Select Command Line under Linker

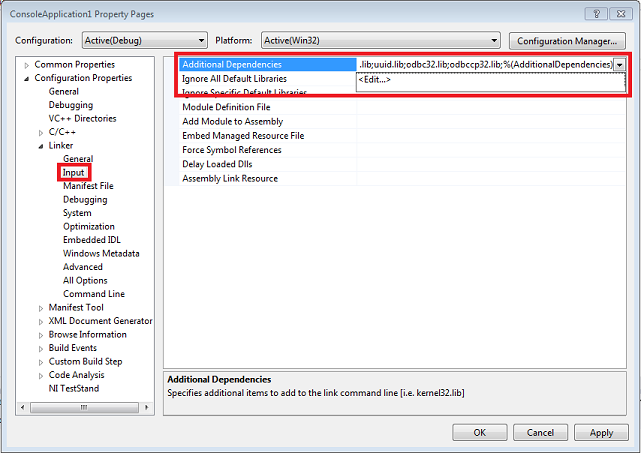click(94, 294)
